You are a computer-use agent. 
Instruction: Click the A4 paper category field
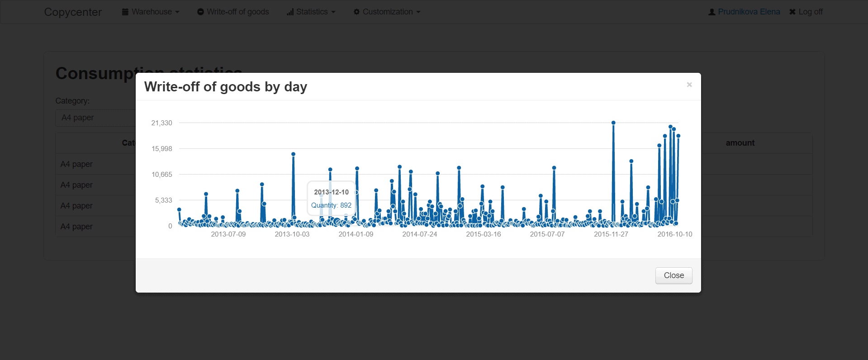tap(95, 118)
